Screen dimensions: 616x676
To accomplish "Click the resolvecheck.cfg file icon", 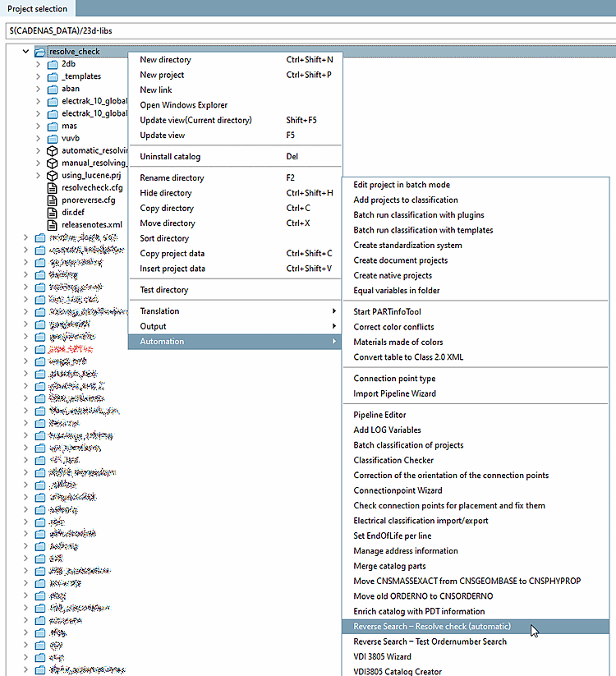I will 53,188.
